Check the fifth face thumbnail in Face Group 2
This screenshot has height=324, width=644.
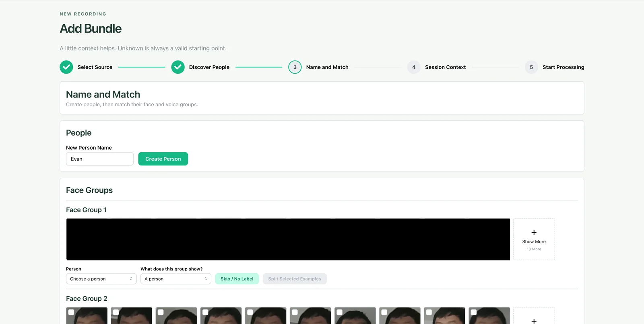(x=250, y=312)
